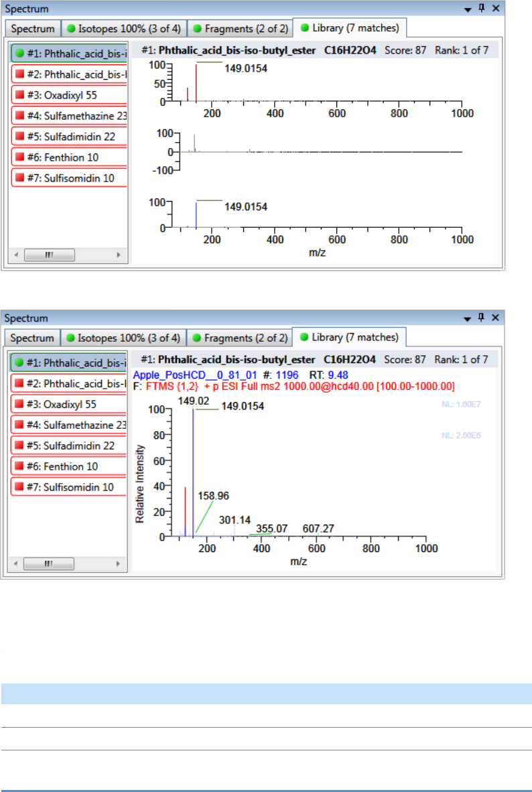Select match #1 Phthalic acid in stacked-plots panel

click(69, 54)
